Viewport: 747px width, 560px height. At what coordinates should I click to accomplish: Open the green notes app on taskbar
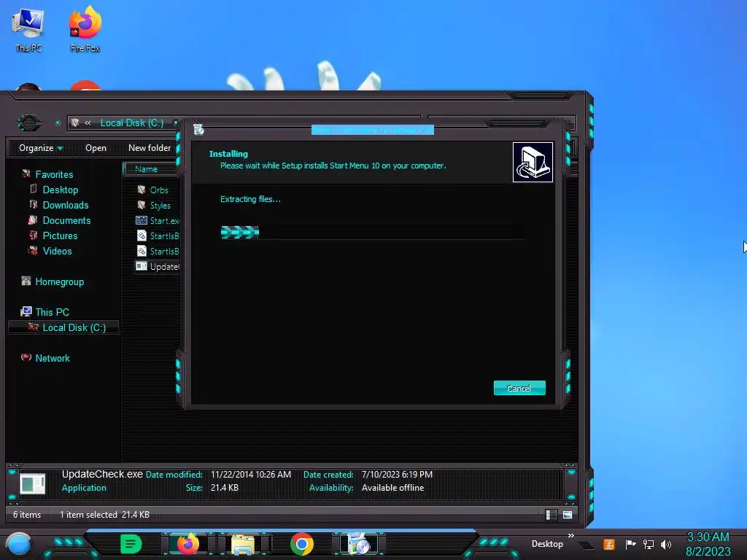[x=131, y=544]
